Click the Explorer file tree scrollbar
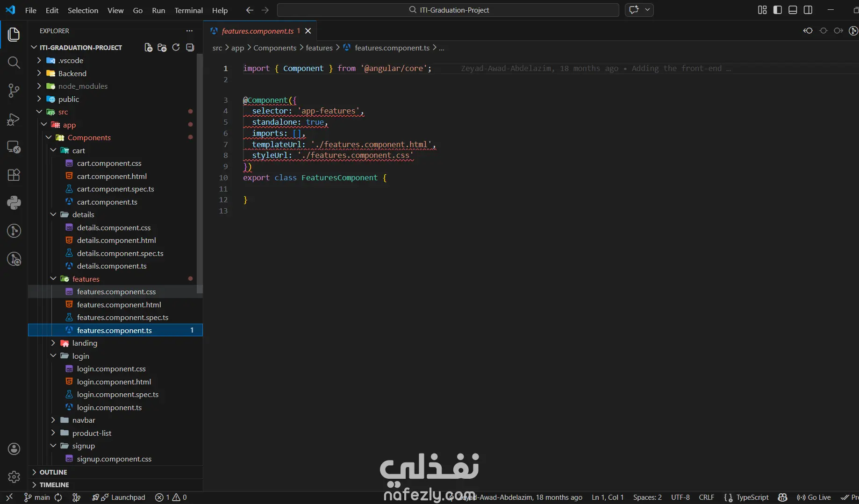This screenshot has width=859, height=504. [200, 173]
